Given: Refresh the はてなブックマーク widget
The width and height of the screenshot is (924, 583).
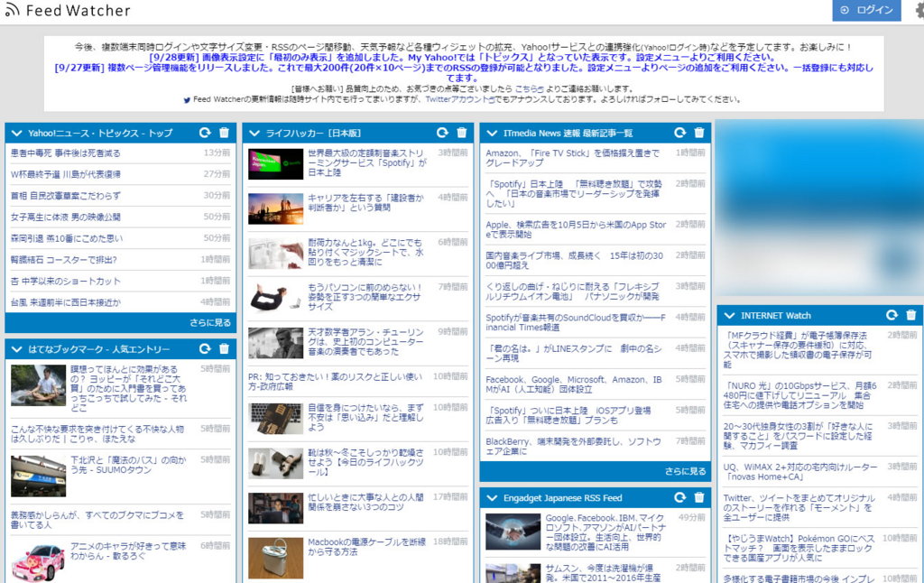Looking at the screenshot, I should tap(205, 349).
